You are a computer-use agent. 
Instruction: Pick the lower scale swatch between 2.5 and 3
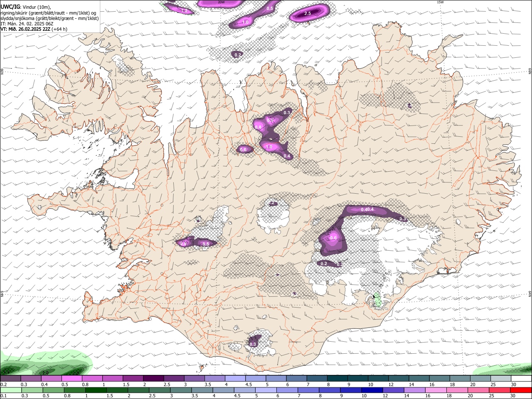(x=159, y=390)
